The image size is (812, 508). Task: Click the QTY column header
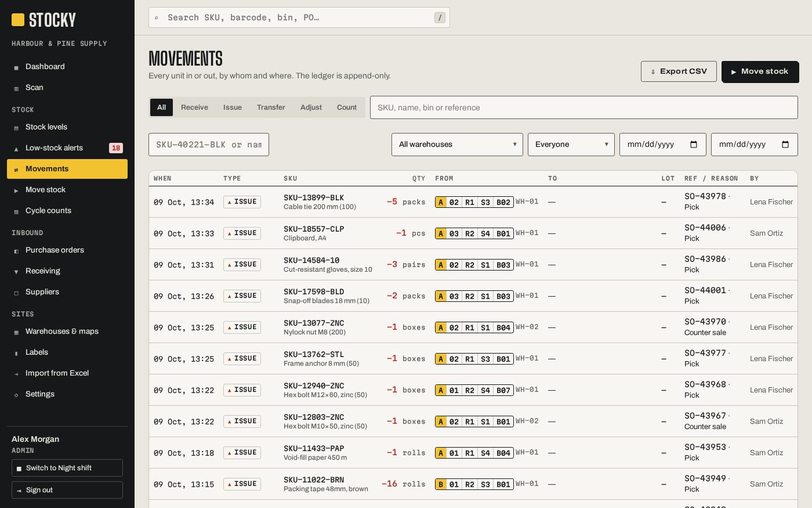419,179
